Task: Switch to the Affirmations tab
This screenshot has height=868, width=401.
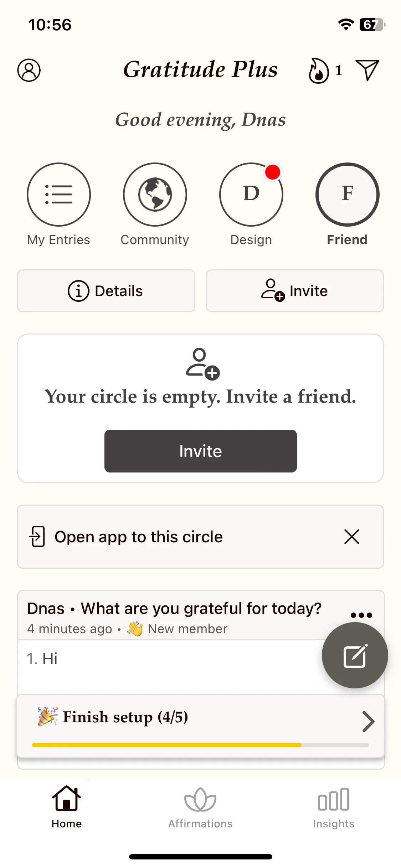Action: click(x=200, y=808)
